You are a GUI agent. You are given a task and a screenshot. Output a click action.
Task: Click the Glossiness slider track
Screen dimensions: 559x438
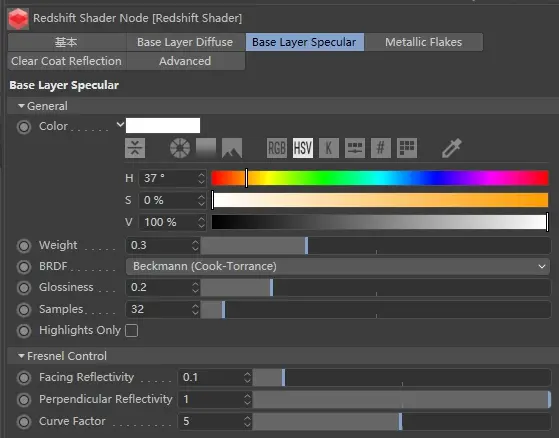tap(375, 288)
